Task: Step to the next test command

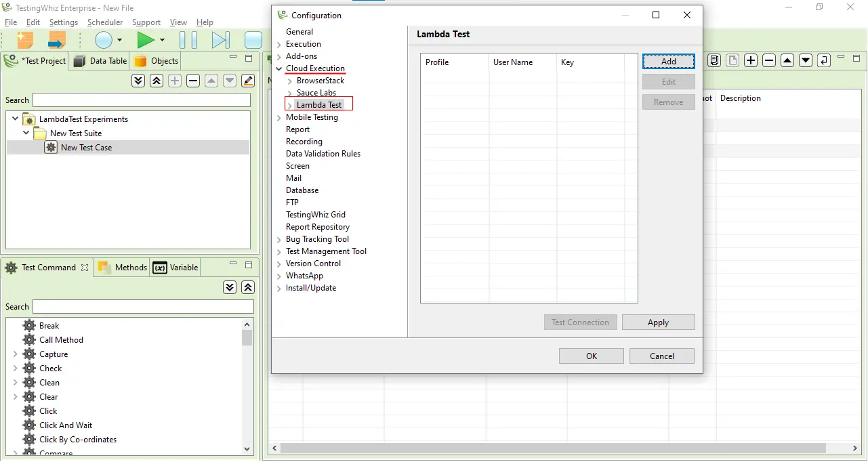Action: [x=220, y=40]
